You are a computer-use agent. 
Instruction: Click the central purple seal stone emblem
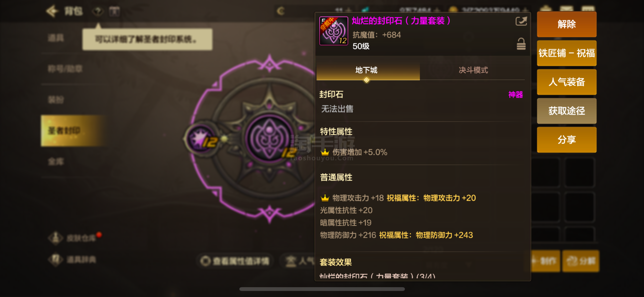coord(269,138)
